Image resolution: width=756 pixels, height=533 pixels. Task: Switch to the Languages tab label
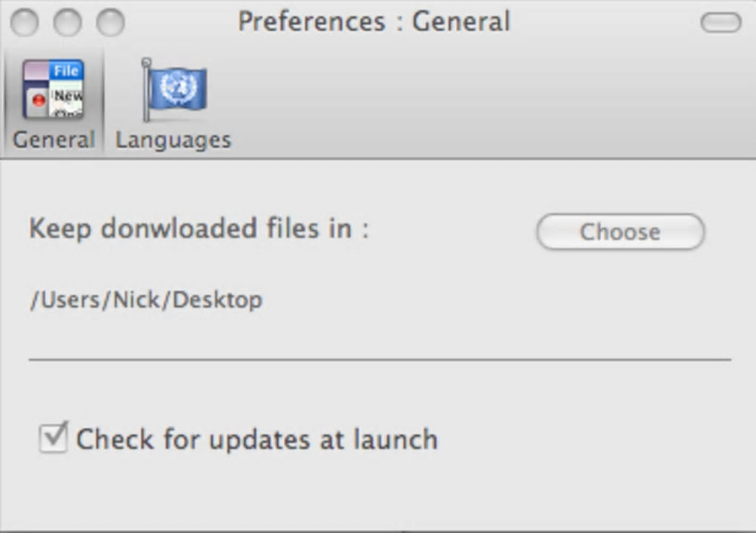(173, 140)
